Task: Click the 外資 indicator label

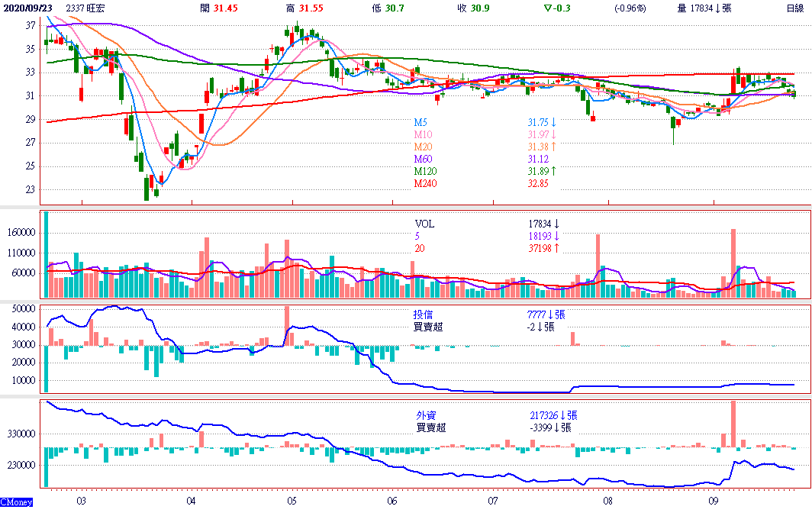Action: point(426,414)
